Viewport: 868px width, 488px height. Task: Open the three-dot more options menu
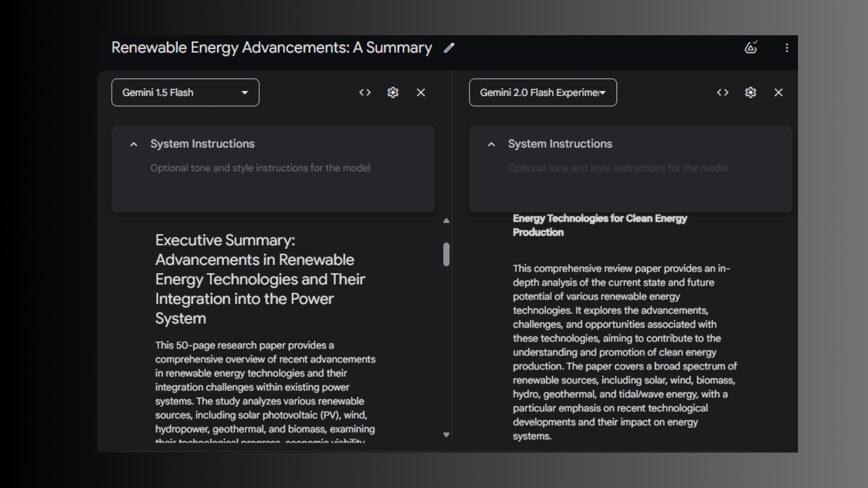[787, 48]
